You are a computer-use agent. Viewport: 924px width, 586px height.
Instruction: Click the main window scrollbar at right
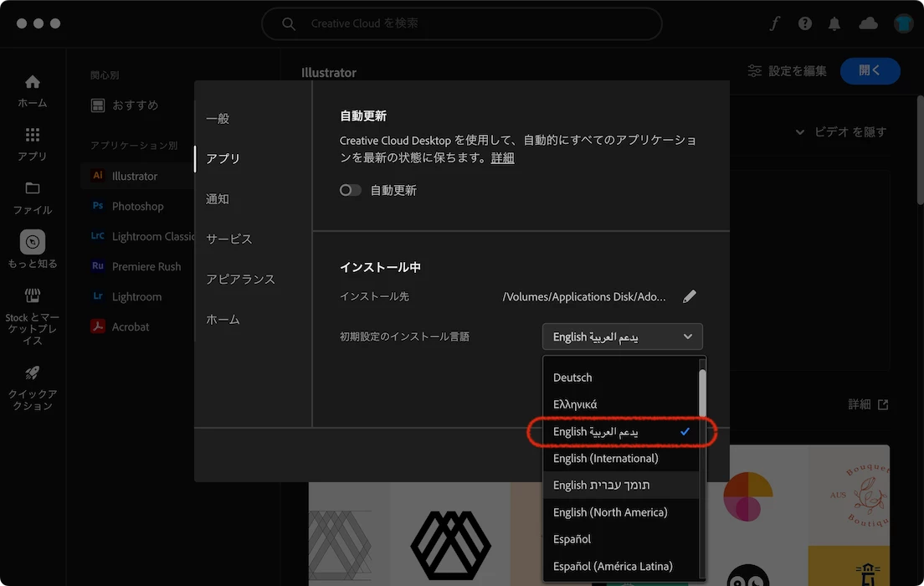[x=920, y=151]
